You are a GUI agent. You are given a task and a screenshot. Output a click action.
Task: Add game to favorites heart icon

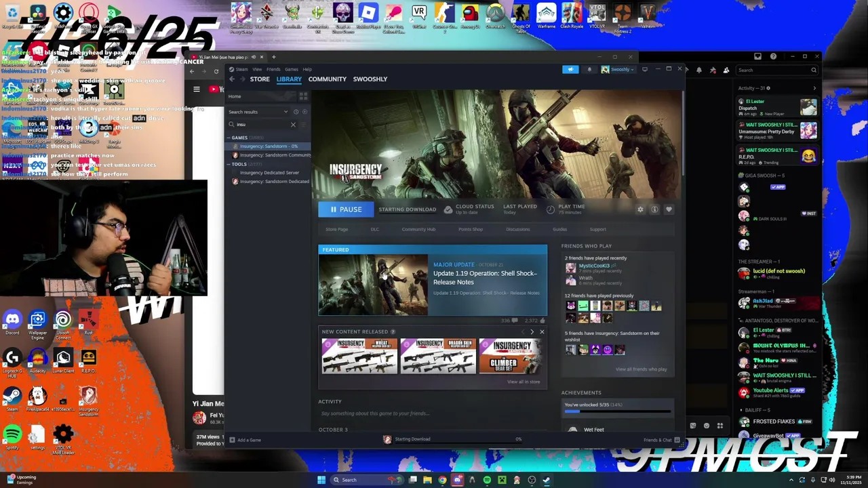point(669,209)
